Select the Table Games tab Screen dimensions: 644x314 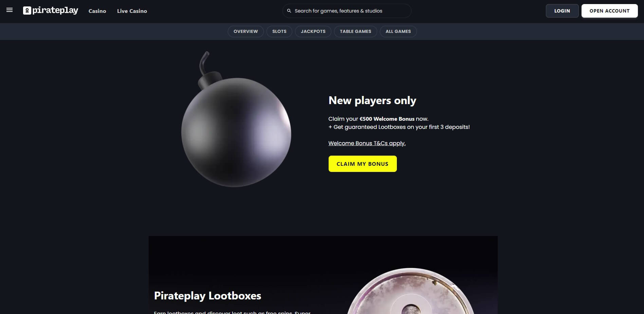coord(355,31)
